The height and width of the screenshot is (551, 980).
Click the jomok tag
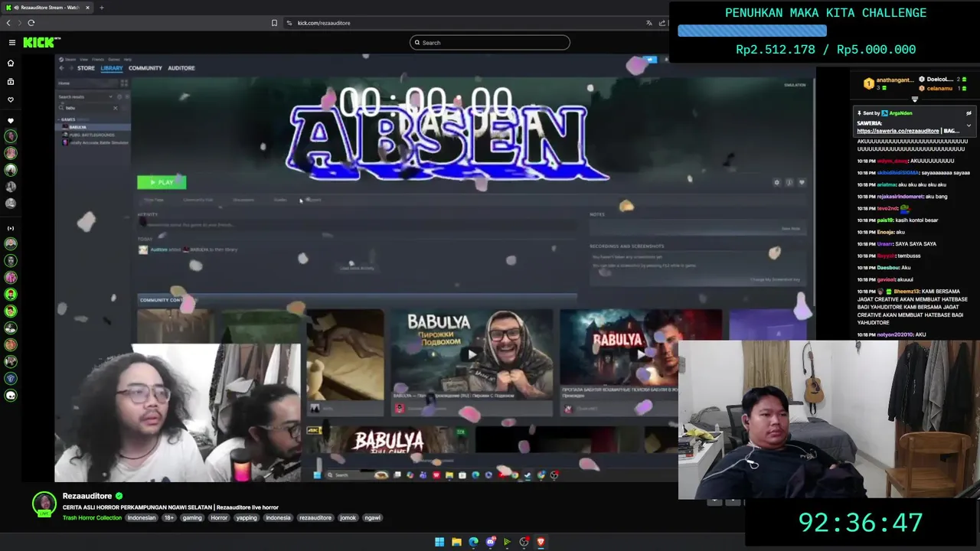(348, 517)
